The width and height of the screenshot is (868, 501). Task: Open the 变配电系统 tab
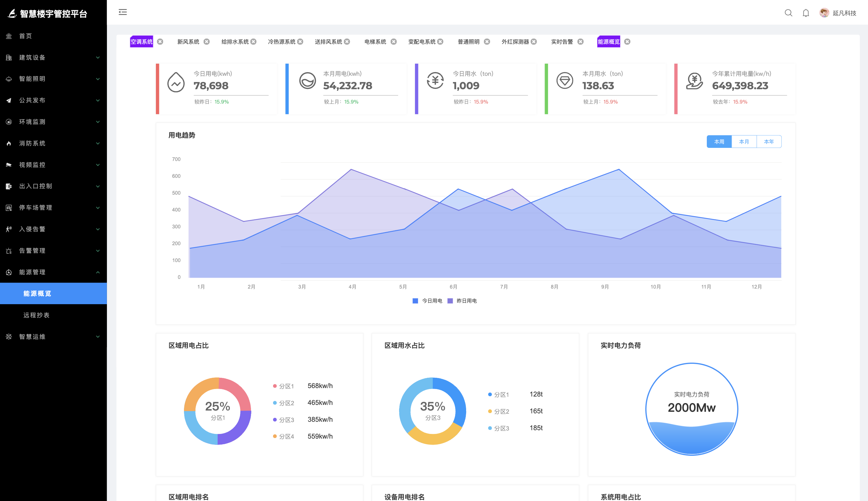(422, 41)
